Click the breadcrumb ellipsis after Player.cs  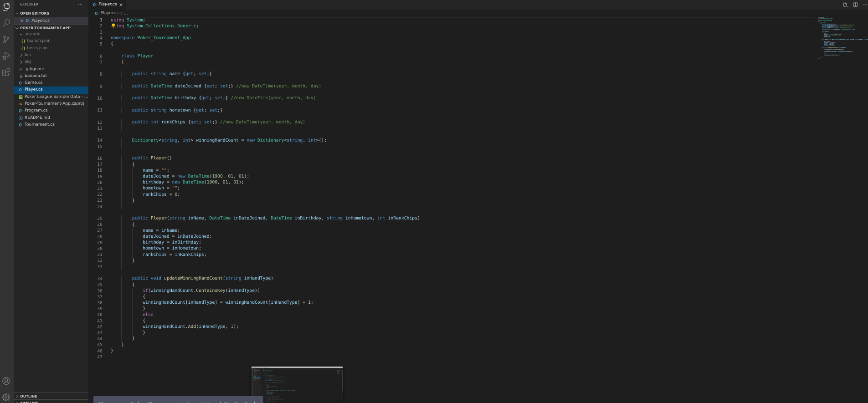click(x=126, y=13)
